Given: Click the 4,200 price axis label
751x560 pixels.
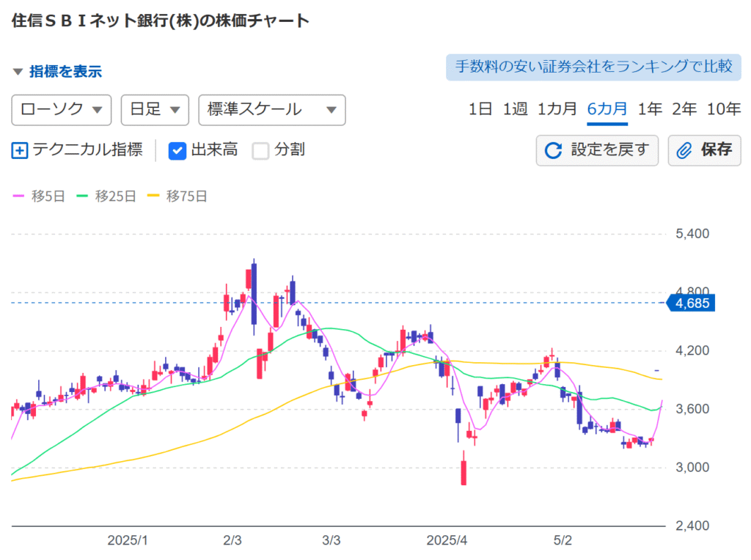Looking at the screenshot, I should click(x=692, y=351).
